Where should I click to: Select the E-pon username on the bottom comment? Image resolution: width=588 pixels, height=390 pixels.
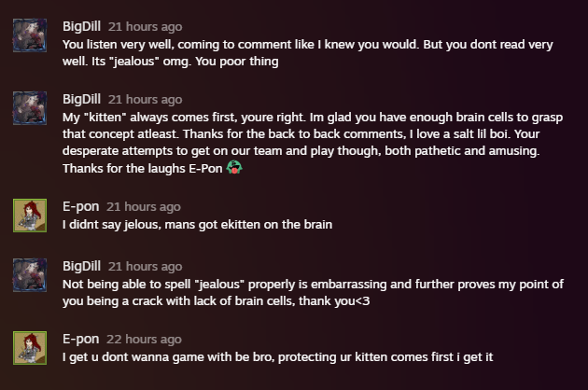[79, 340]
